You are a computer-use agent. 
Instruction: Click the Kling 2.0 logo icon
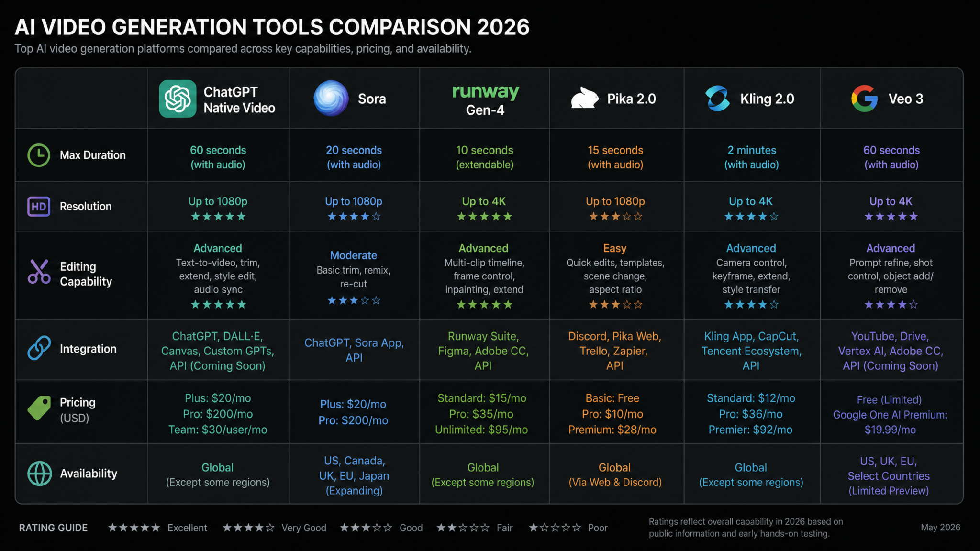tap(718, 99)
